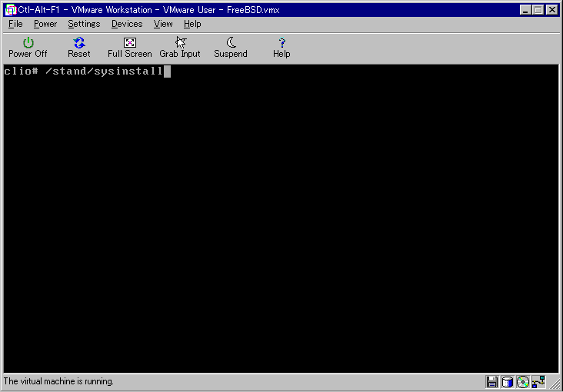Viewport: 563px width, 392px height.
Task: Click the VMware title bar app icon
Action: tap(11, 10)
